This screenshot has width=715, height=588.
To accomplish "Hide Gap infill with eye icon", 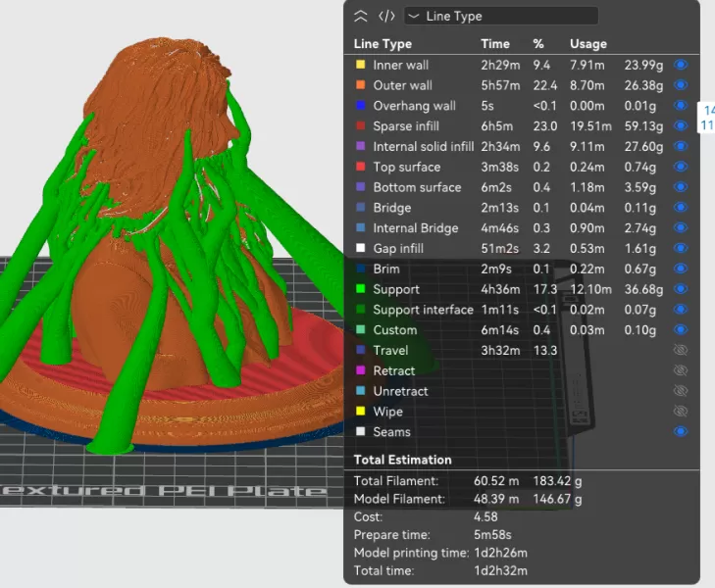I will [681, 248].
